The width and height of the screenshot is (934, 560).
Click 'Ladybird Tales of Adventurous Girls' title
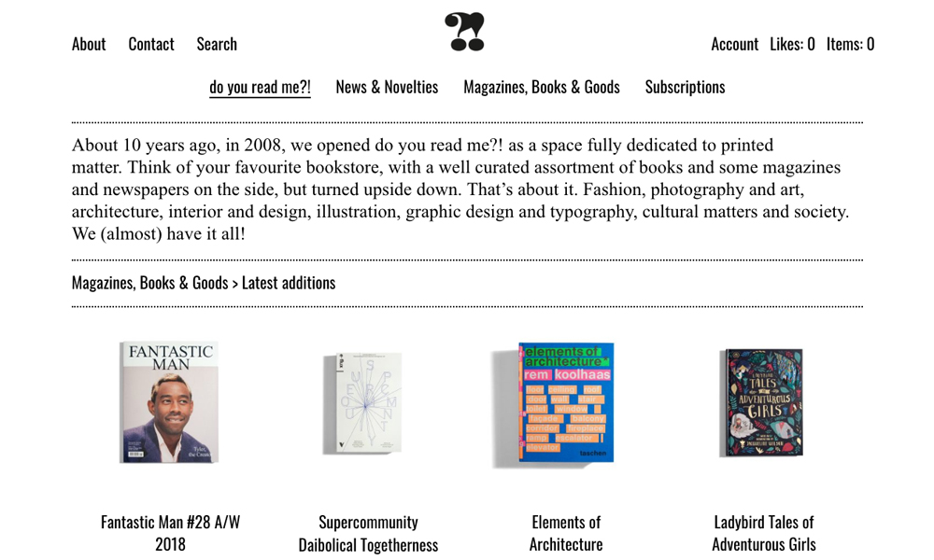pyautogui.click(x=764, y=533)
